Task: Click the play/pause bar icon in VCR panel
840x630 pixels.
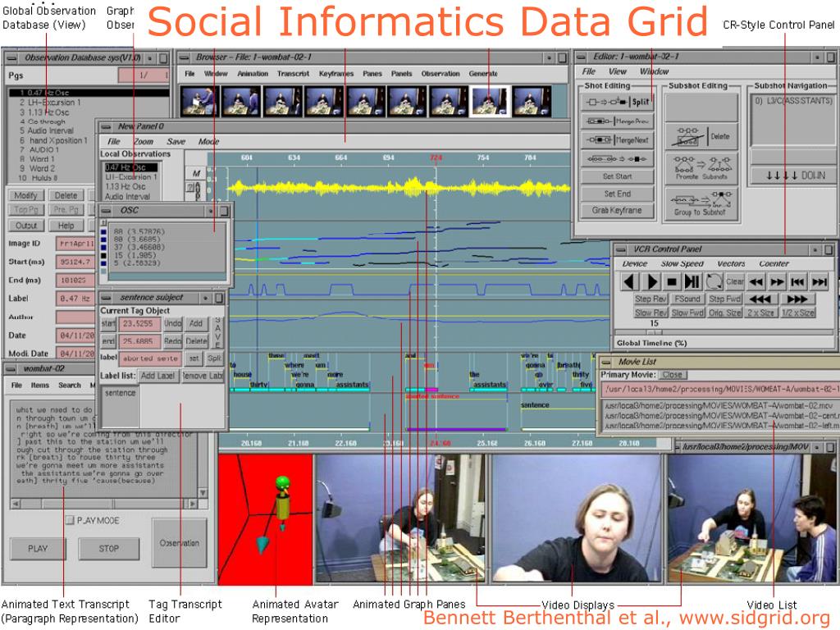Action: (692, 281)
